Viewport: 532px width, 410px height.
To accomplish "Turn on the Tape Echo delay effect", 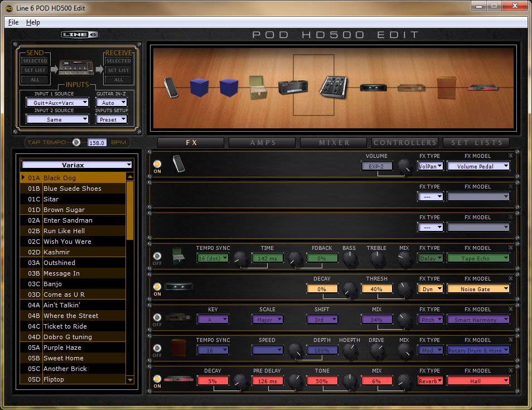I will [157, 256].
